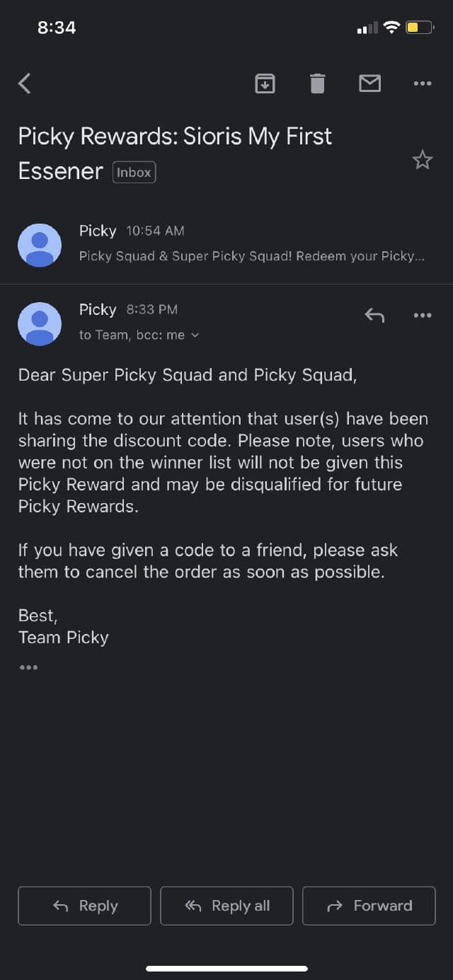Tap Picky sender avatar on 10:54 AM message
The height and width of the screenshot is (980, 453).
[x=40, y=246]
